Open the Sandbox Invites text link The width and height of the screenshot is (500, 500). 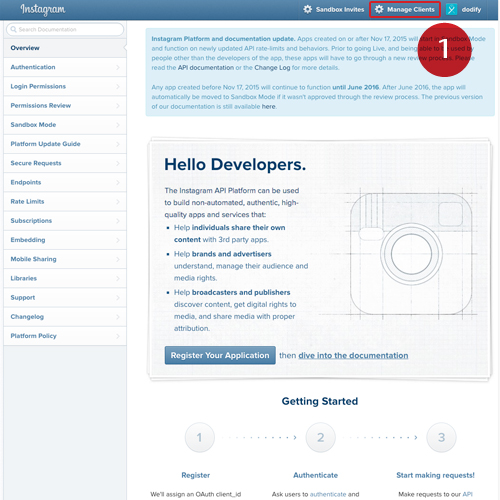(340, 10)
